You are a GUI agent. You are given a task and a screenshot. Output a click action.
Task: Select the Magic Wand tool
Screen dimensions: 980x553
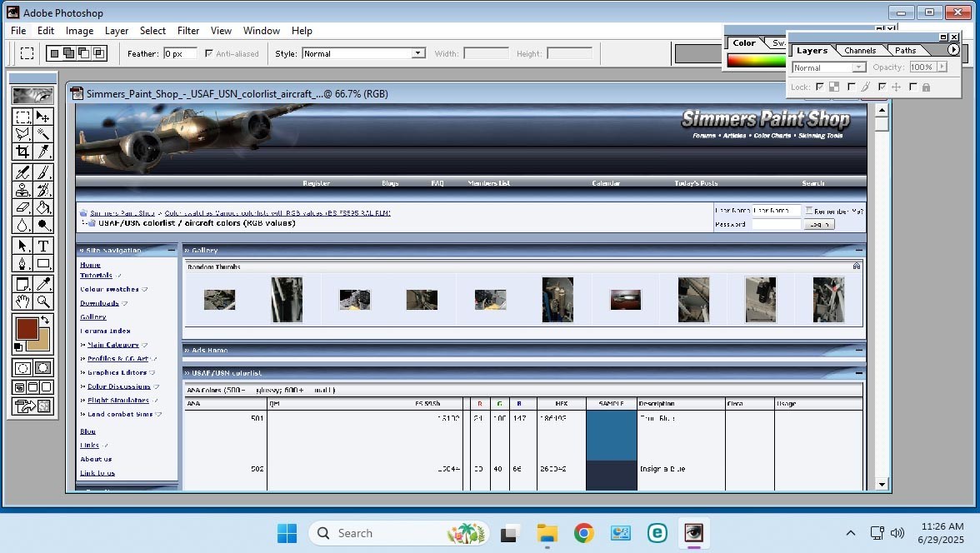click(43, 134)
